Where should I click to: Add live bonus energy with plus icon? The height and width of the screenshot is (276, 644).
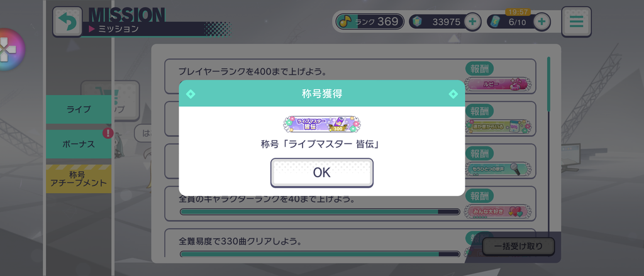pyautogui.click(x=541, y=22)
